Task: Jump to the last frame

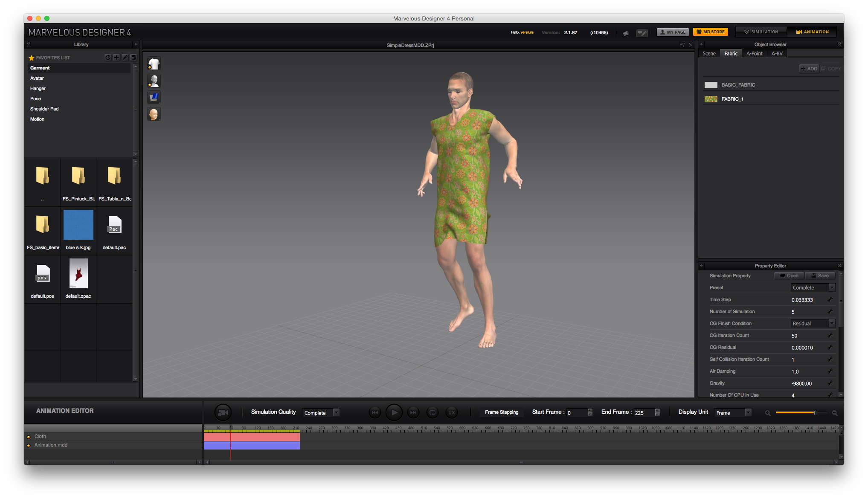Action: point(413,412)
